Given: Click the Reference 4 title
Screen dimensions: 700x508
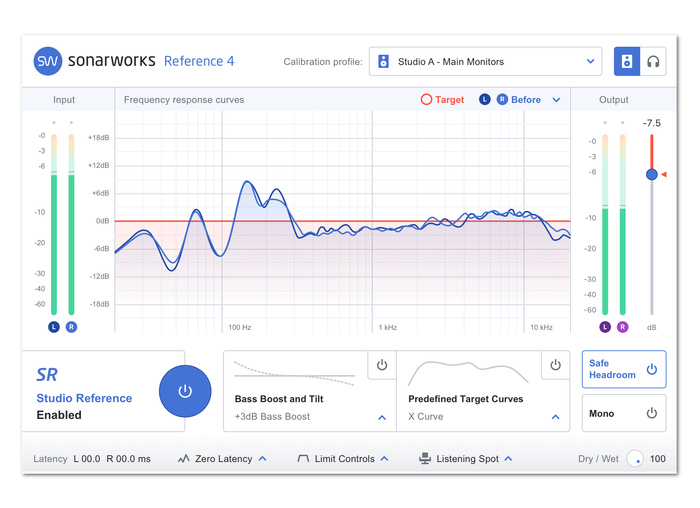Looking at the screenshot, I should (199, 61).
